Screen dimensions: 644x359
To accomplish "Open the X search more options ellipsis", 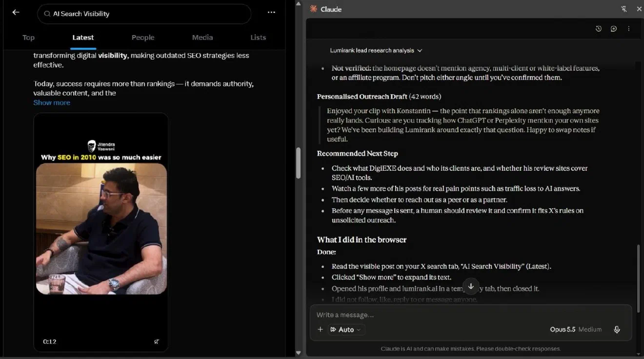I will click(271, 13).
